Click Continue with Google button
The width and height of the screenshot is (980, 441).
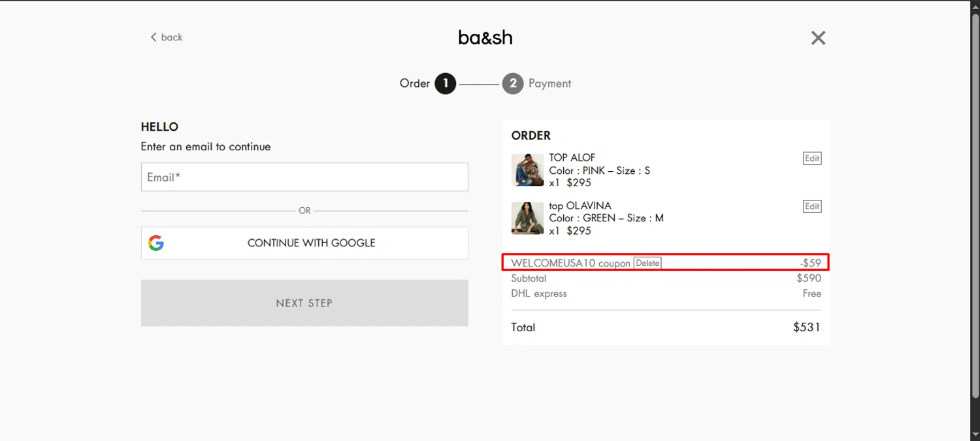pyautogui.click(x=304, y=243)
